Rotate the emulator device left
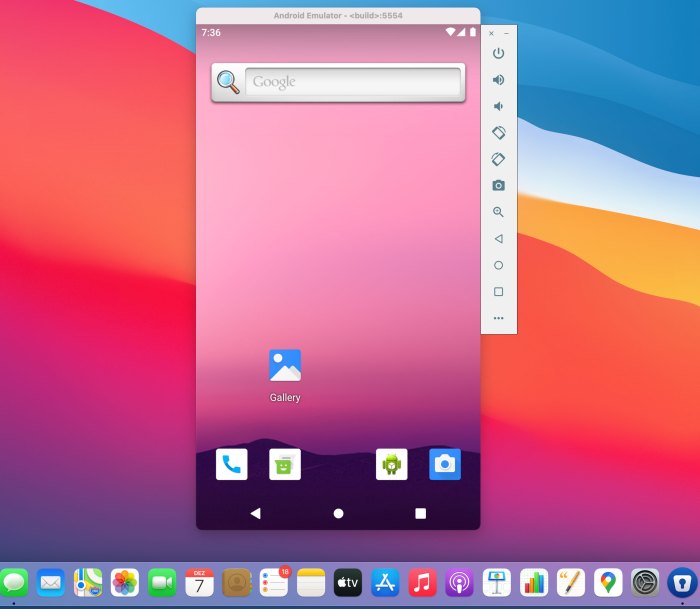 click(498, 133)
